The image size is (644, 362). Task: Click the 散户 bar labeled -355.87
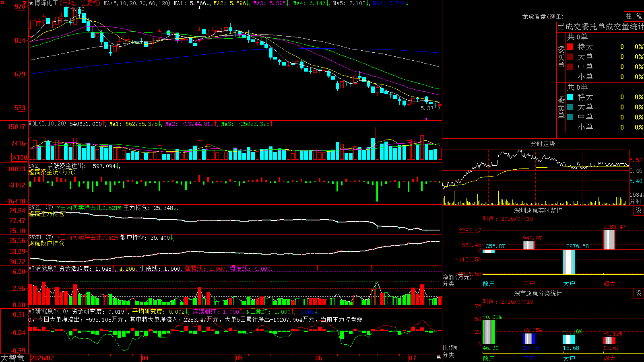(489, 251)
